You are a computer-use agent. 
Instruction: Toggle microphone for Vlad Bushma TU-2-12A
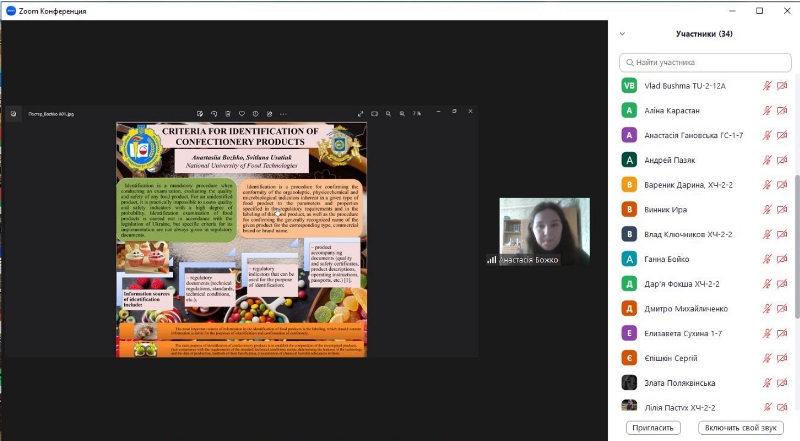tap(767, 86)
